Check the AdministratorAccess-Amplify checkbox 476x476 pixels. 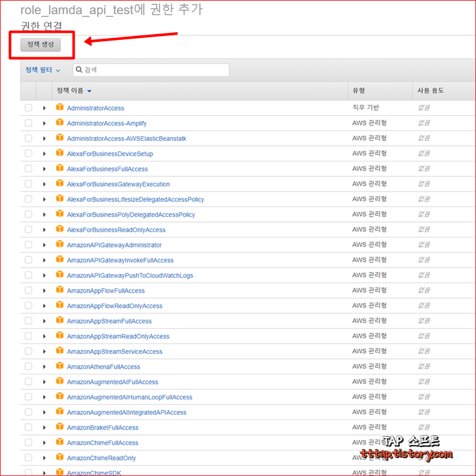(x=28, y=123)
